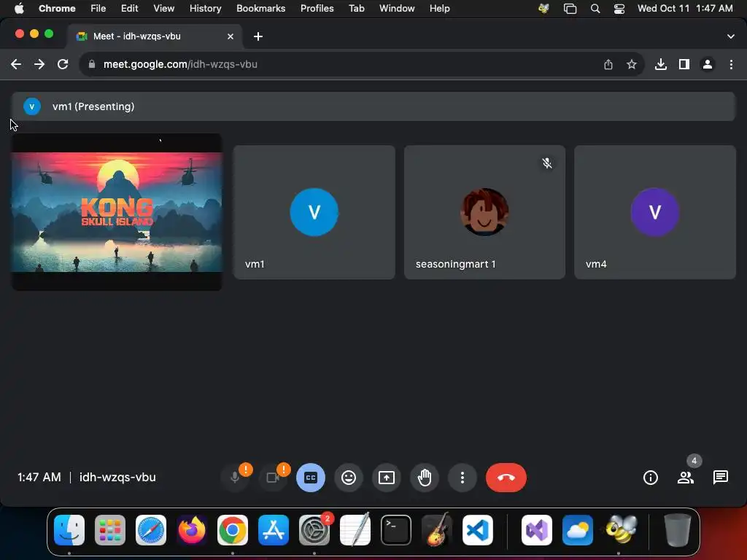Open System Settings from the Dock
This screenshot has height=560, width=747.
tap(314, 530)
